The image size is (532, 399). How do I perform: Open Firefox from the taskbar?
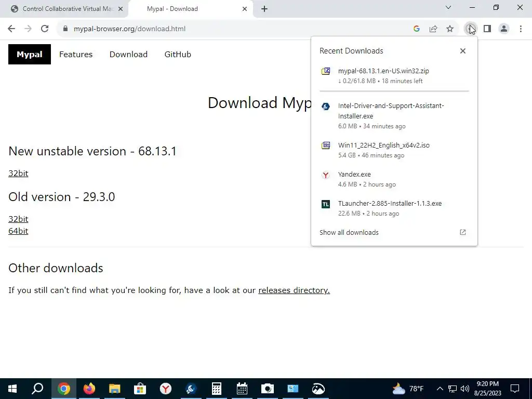click(89, 389)
